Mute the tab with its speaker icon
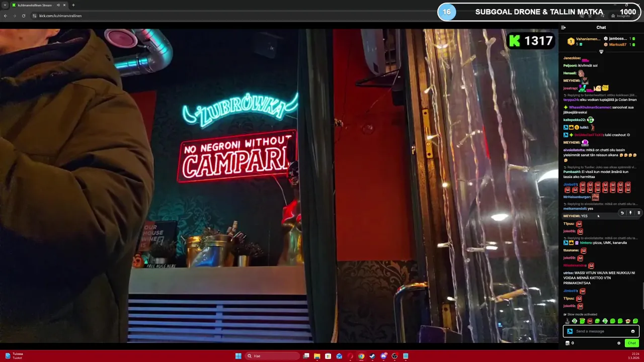644x362 pixels. (x=58, y=5)
